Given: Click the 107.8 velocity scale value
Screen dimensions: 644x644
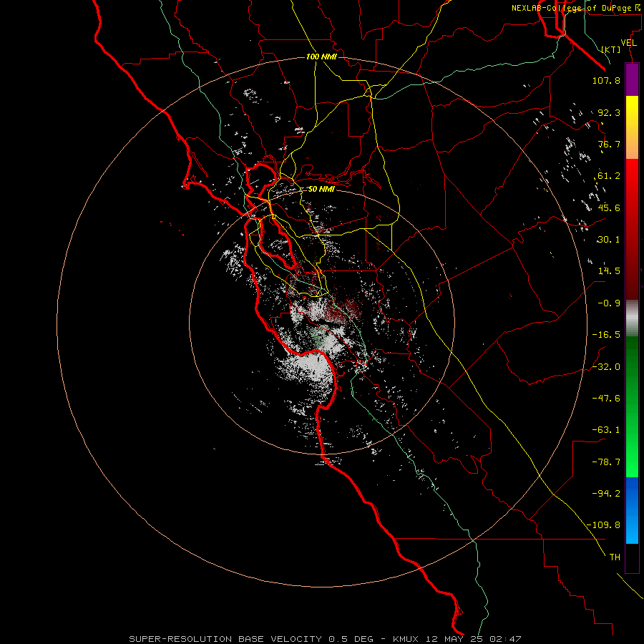Looking at the screenshot, I should tap(606, 80).
